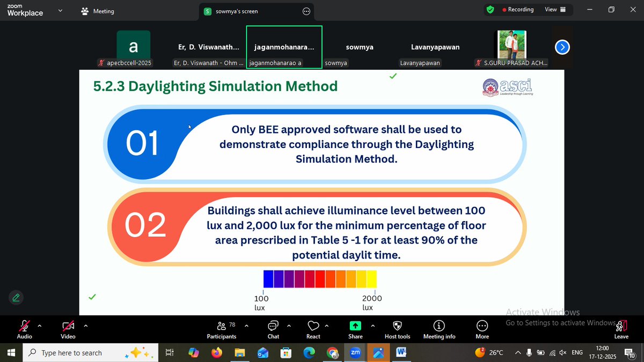Click the taskbar search box
Viewport: 644px width, 362px height.
(91, 352)
